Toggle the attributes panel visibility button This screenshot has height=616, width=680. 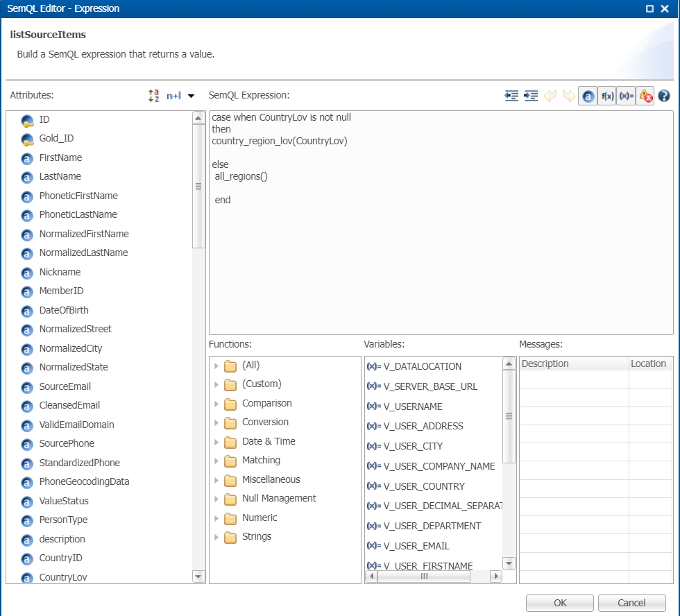tap(588, 96)
